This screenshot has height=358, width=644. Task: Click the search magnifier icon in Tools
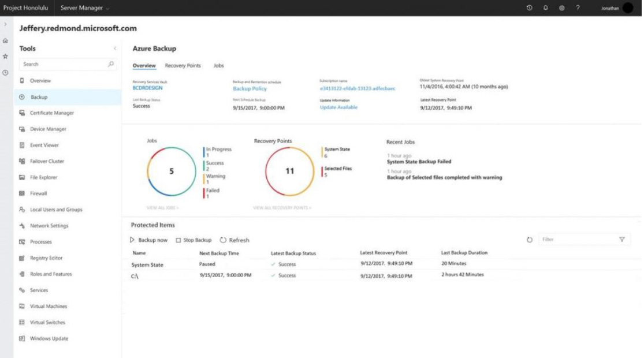[x=110, y=64]
